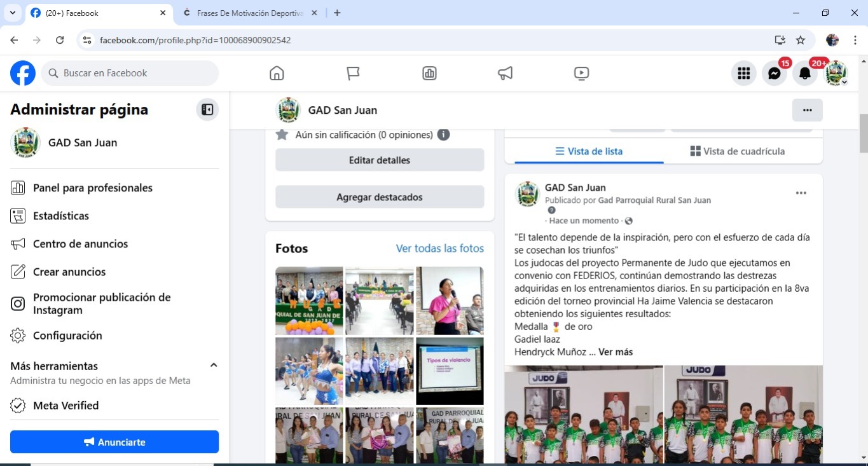Viewport: 868px width, 466px height.
Task: Open the notifications bell icon
Action: click(804, 74)
